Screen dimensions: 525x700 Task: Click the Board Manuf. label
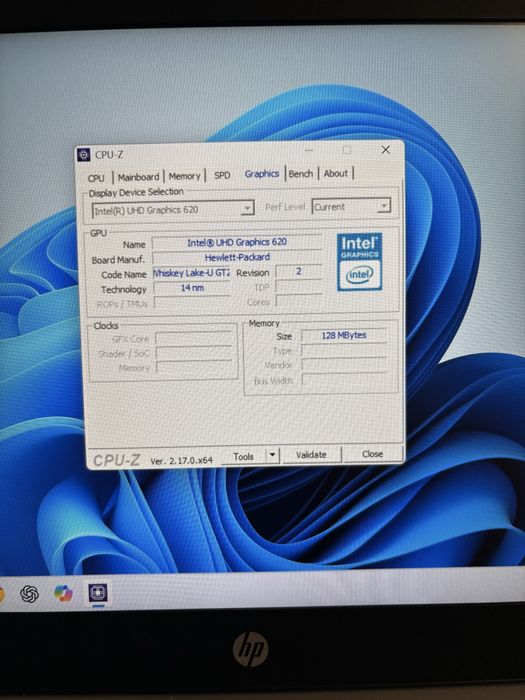[x=118, y=260]
